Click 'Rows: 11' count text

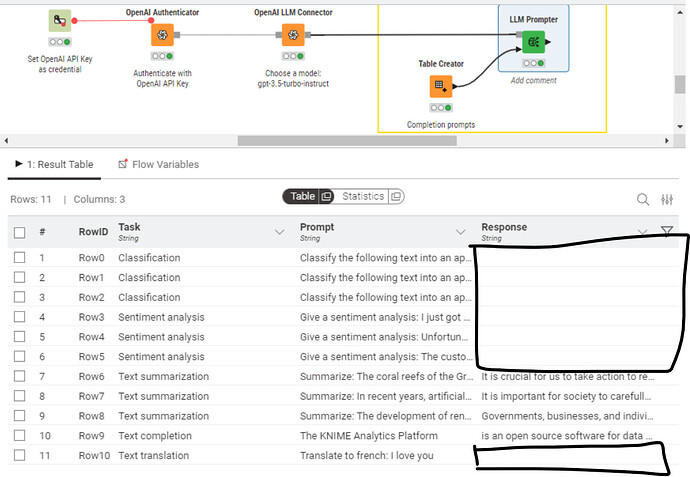coord(31,199)
